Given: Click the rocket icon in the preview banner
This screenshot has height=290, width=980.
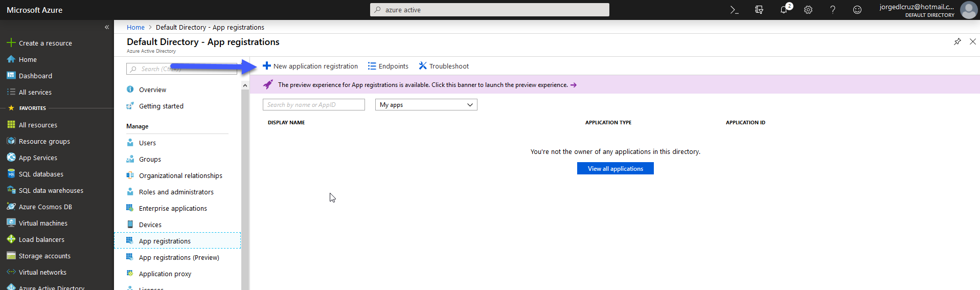Looking at the screenshot, I should (268, 85).
